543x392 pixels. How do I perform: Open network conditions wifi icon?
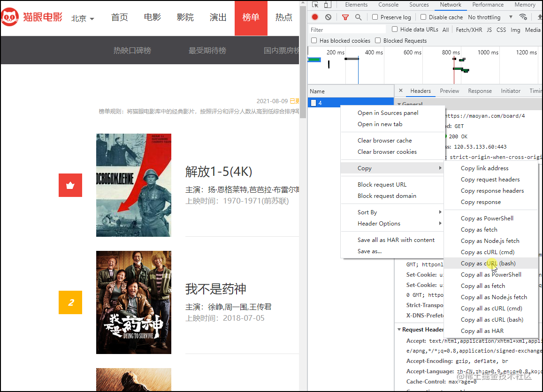523,17
